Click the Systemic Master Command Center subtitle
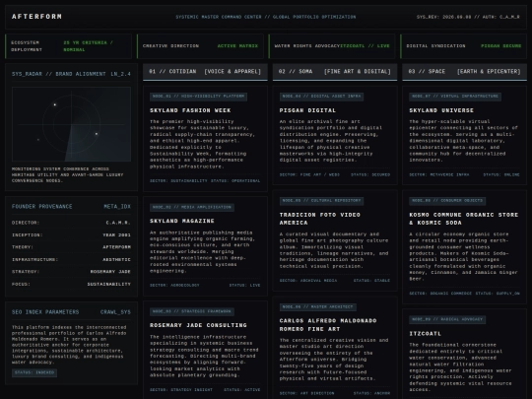Screen dimensions: 532x399 coord(266,17)
